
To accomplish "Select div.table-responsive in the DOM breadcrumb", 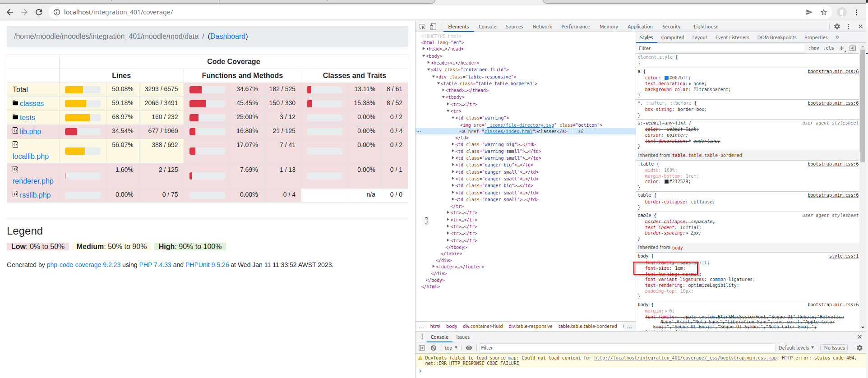I will coord(531,326).
